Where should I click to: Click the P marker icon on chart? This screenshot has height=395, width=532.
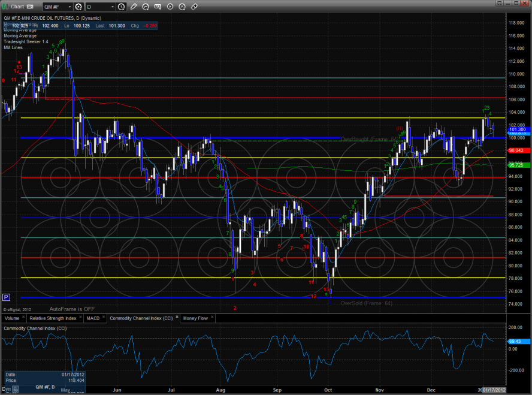click(x=6, y=298)
